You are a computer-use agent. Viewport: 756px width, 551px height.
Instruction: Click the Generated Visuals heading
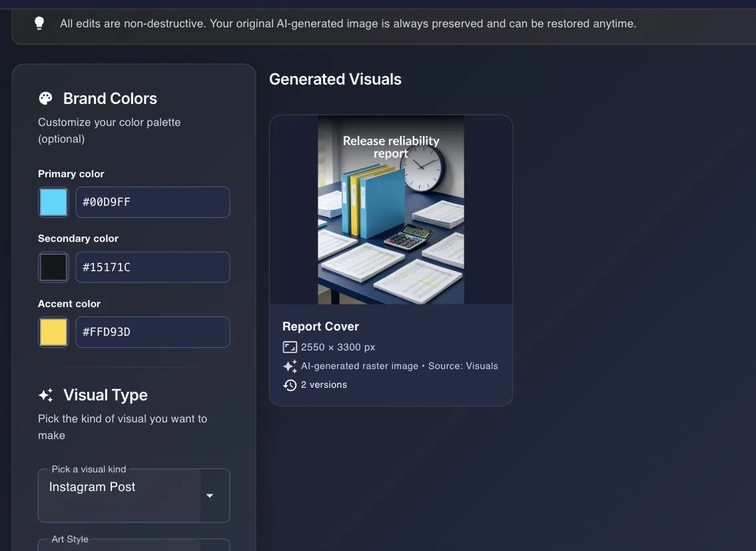click(335, 79)
